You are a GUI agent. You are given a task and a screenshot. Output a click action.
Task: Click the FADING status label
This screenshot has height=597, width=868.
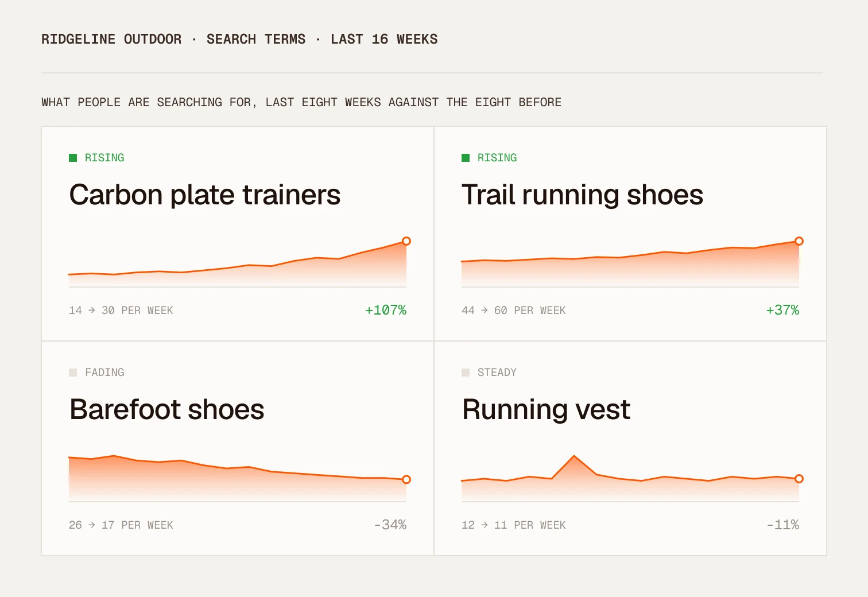(x=104, y=373)
